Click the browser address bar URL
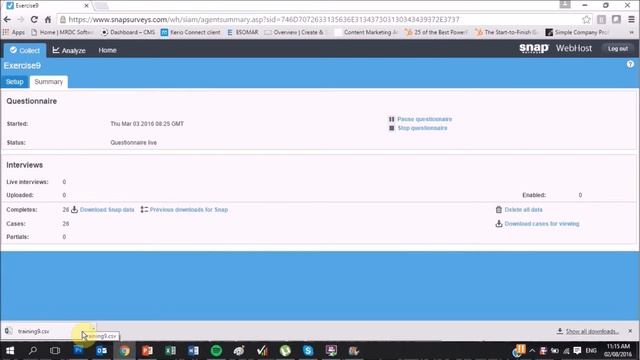Image resolution: width=640 pixels, height=360 pixels. (264, 20)
